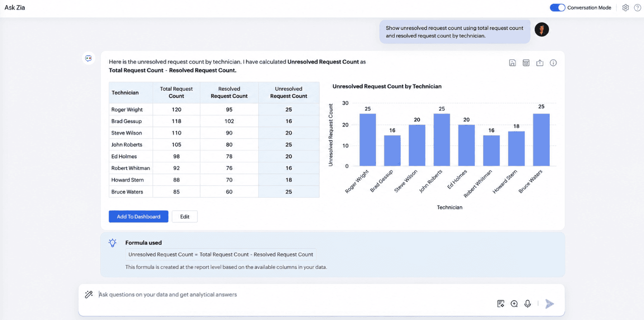Open the info icon on response

(553, 63)
